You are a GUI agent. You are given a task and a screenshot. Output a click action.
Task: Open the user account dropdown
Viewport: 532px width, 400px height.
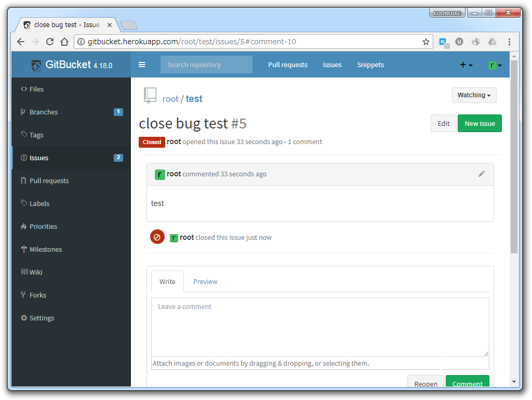point(493,64)
